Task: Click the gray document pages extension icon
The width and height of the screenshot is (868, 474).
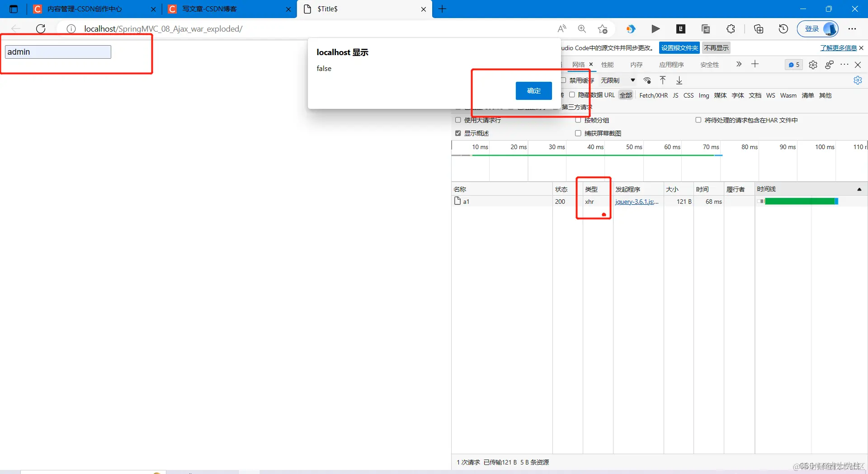Action: pyautogui.click(x=705, y=29)
